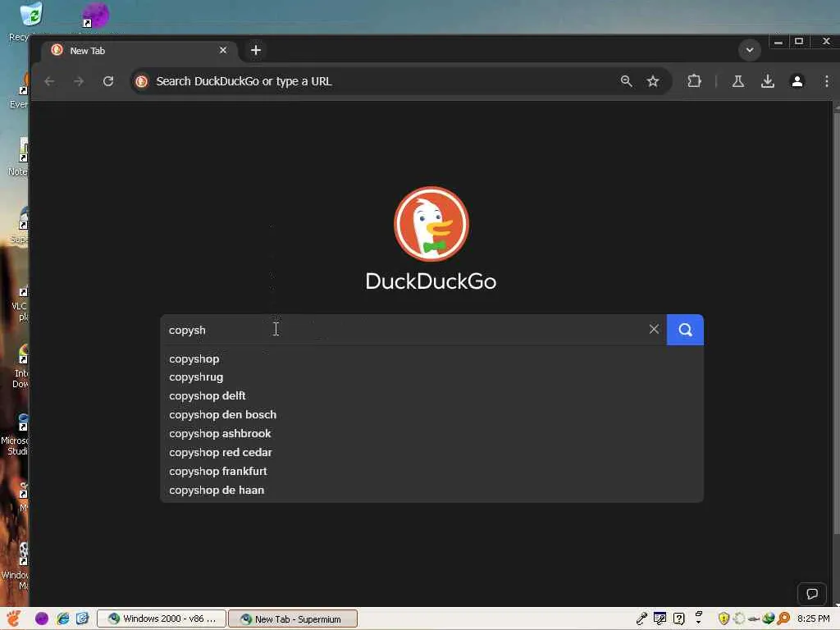Open the downloads icon in toolbar
This screenshot has height=630, width=840.
tap(768, 81)
